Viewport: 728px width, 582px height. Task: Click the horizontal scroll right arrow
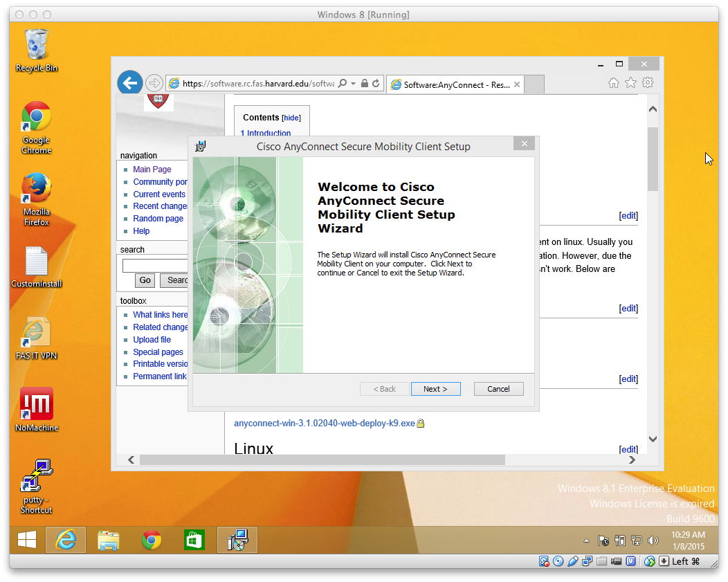click(x=632, y=460)
